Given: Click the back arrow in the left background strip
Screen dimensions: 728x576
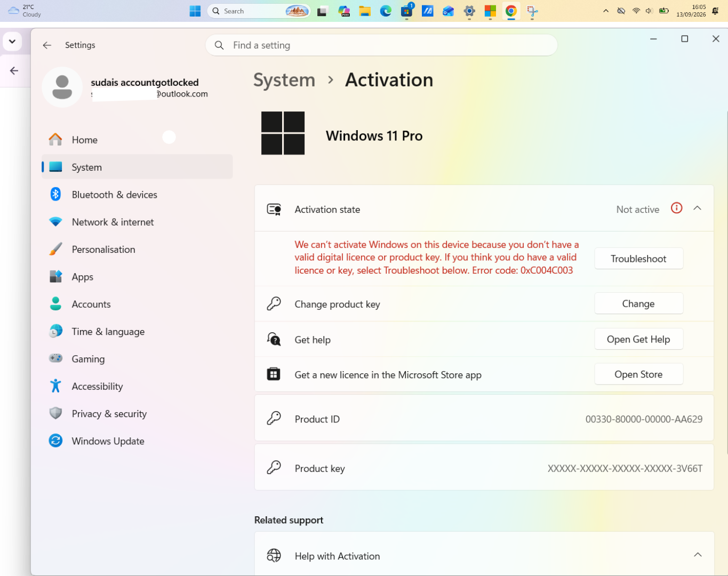Looking at the screenshot, I should click(14, 70).
